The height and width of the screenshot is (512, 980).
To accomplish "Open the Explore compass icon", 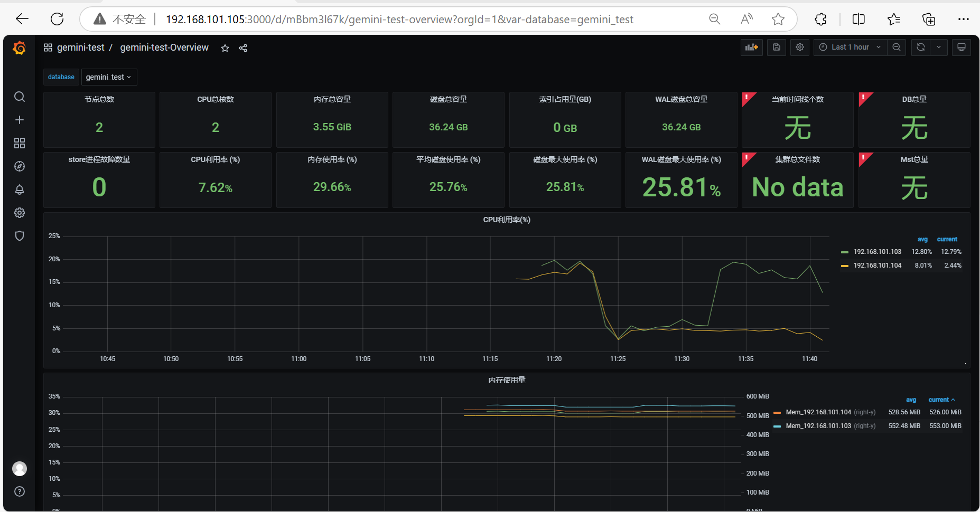I will (20, 166).
